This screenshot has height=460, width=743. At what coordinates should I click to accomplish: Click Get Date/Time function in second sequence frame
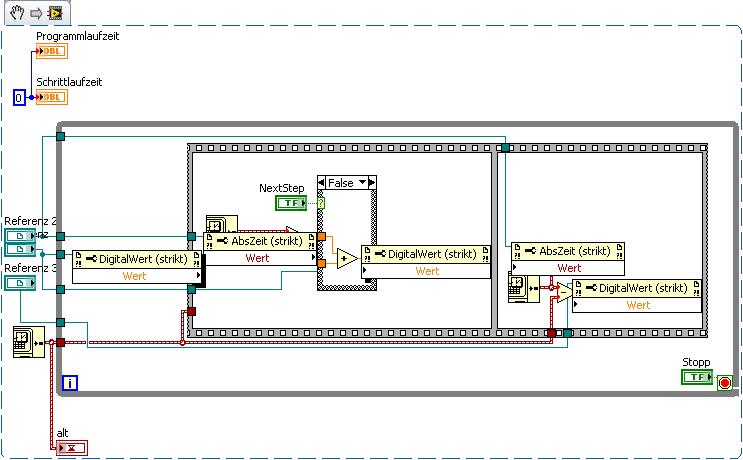(x=524, y=287)
